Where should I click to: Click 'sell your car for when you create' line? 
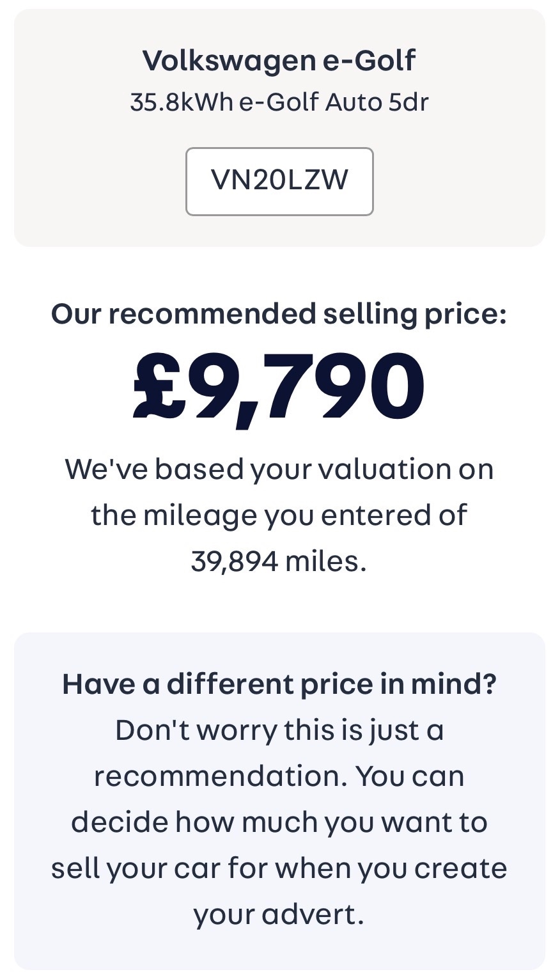279,868
